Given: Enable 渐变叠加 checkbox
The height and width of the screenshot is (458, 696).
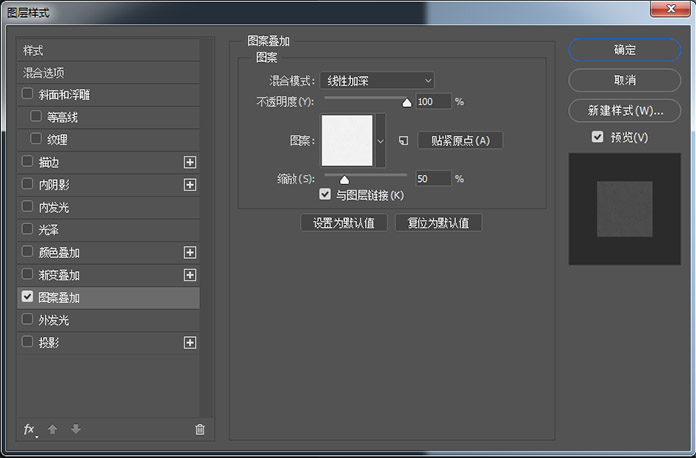Looking at the screenshot, I should tap(28, 274).
